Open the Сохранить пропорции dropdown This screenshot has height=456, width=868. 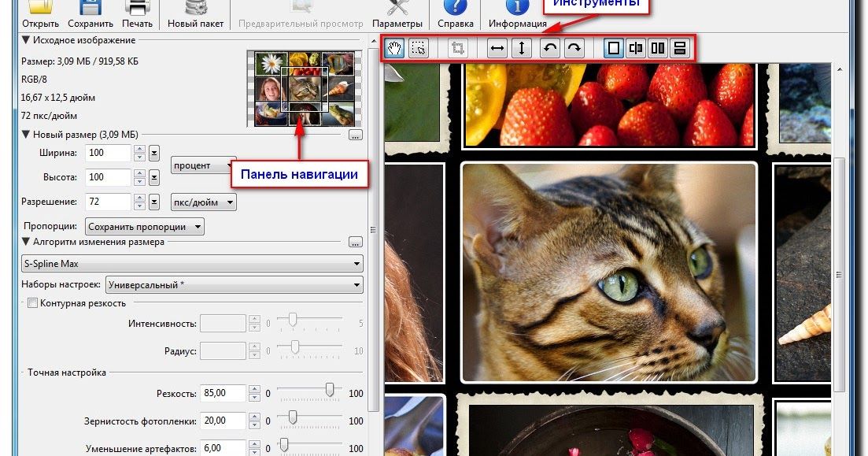(145, 227)
